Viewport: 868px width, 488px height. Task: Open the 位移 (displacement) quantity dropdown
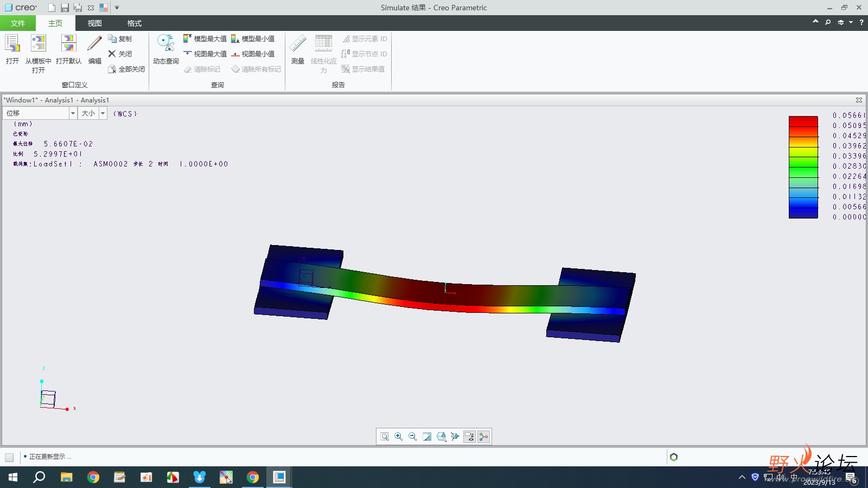point(73,113)
